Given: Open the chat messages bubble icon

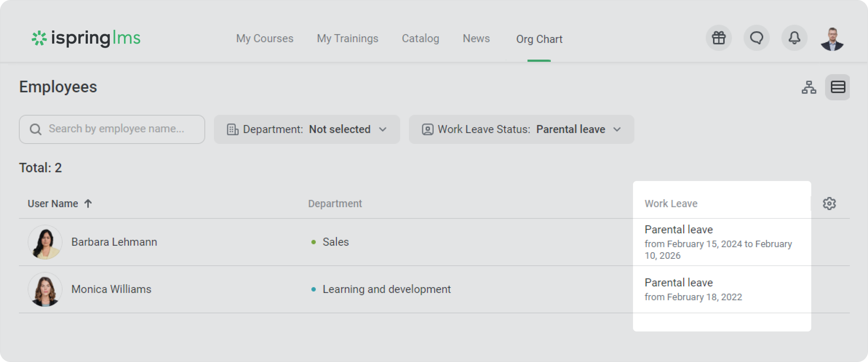Looking at the screenshot, I should pyautogui.click(x=756, y=38).
